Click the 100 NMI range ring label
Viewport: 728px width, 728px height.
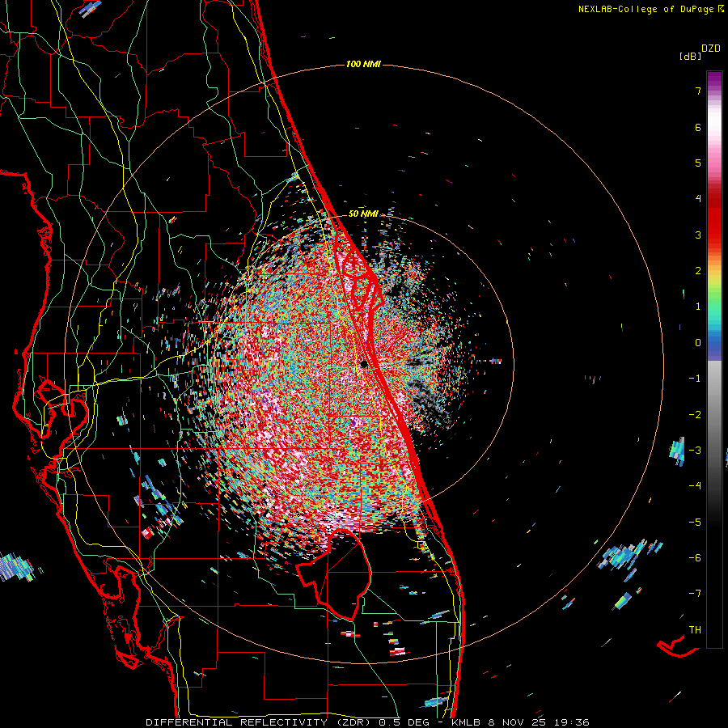(363, 64)
